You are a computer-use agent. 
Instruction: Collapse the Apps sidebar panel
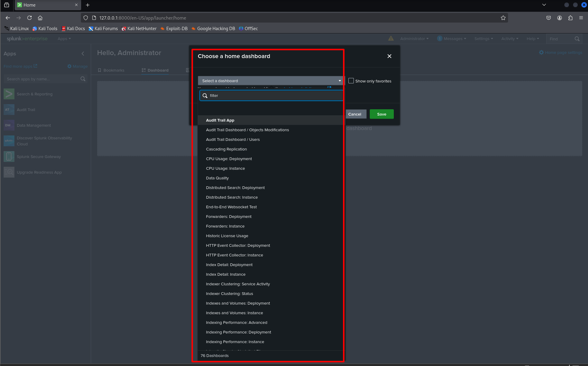(x=83, y=54)
